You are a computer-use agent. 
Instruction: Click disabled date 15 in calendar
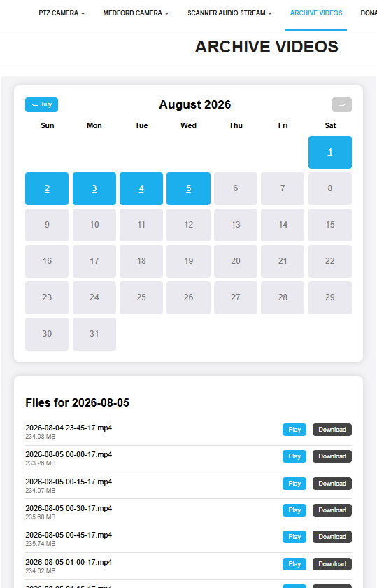pyautogui.click(x=329, y=225)
